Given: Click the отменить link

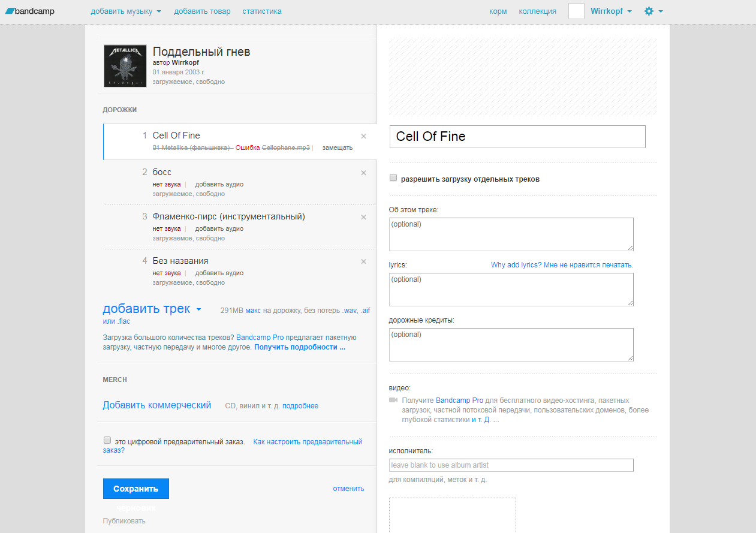Looking at the screenshot, I should [x=348, y=489].
